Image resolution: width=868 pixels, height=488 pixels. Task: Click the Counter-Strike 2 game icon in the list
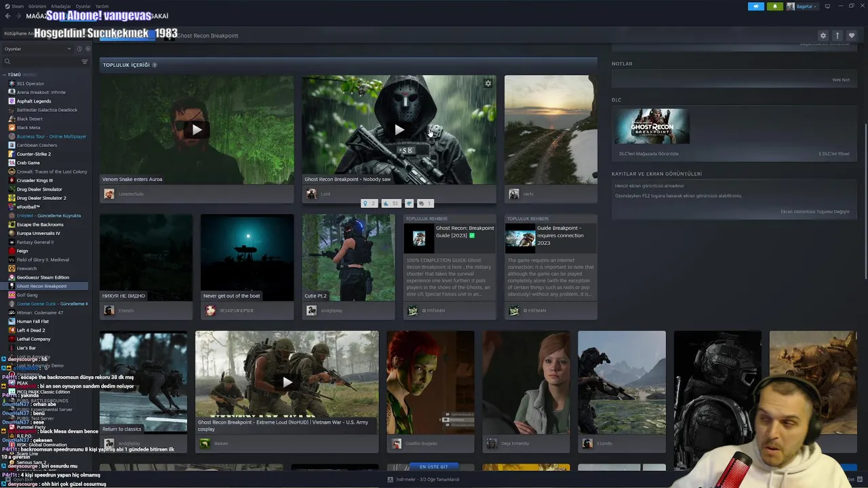12,154
